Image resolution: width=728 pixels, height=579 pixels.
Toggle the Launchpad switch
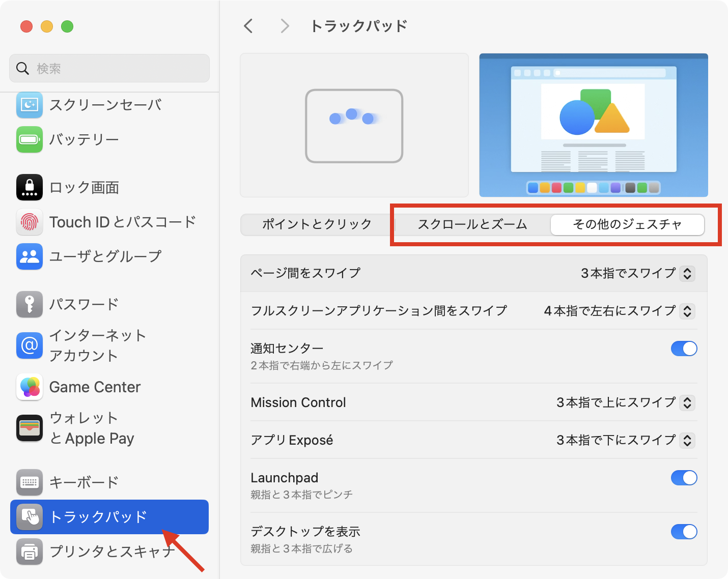pyautogui.click(x=684, y=478)
